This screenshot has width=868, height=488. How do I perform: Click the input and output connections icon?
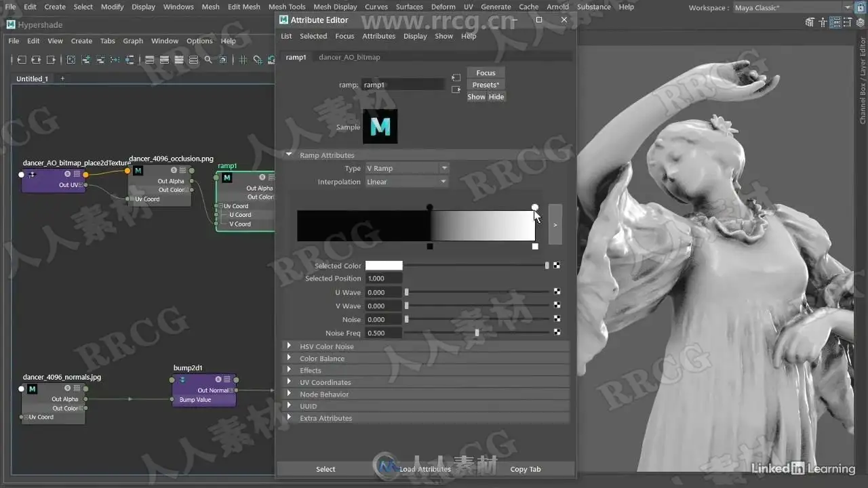[x=36, y=60]
